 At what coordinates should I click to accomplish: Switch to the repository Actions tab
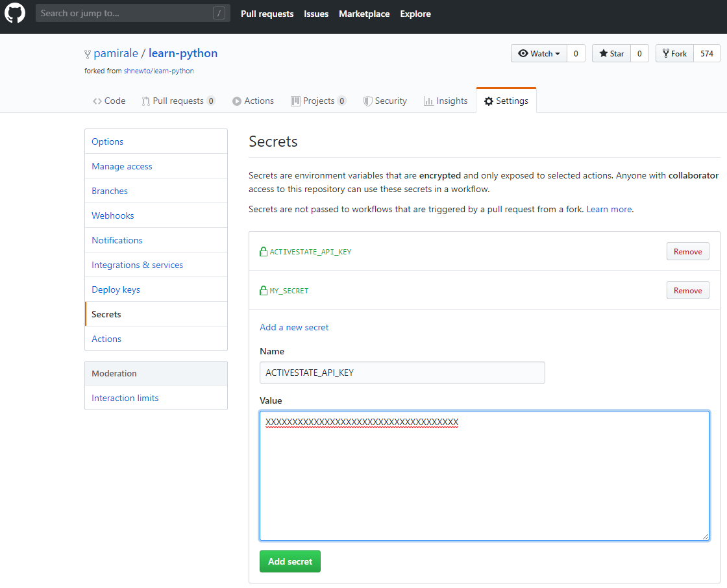[253, 101]
